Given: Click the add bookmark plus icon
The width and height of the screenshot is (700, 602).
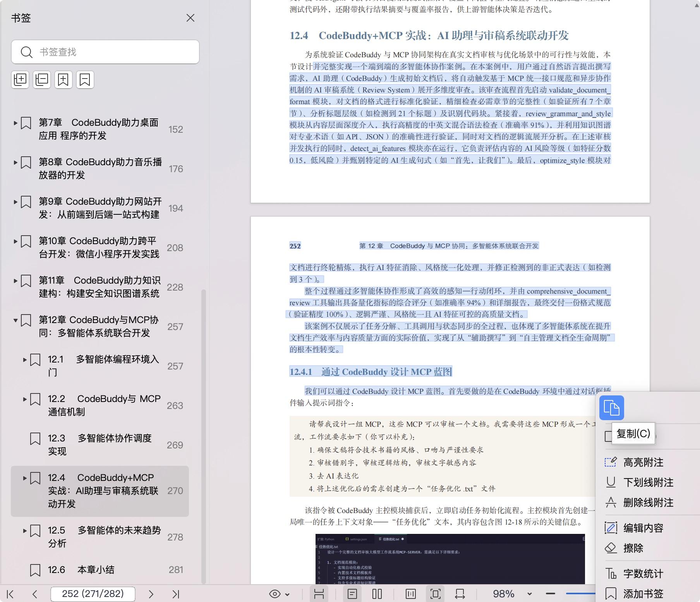Looking at the screenshot, I should point(63,80).
